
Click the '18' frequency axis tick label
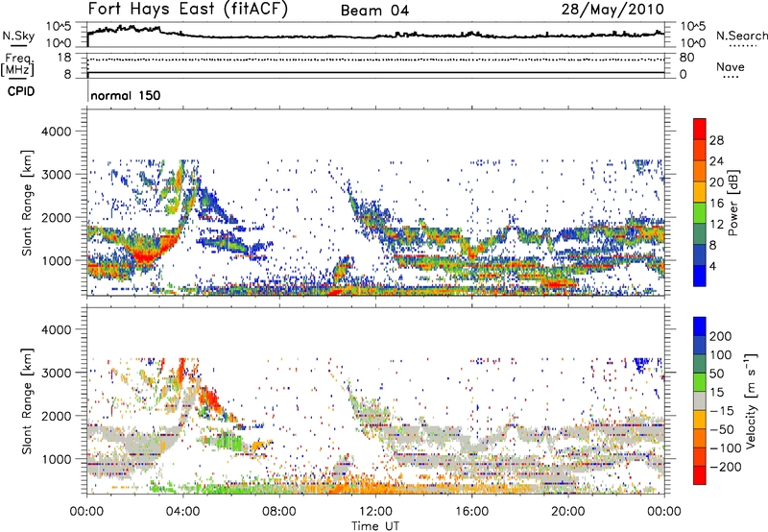64,58
